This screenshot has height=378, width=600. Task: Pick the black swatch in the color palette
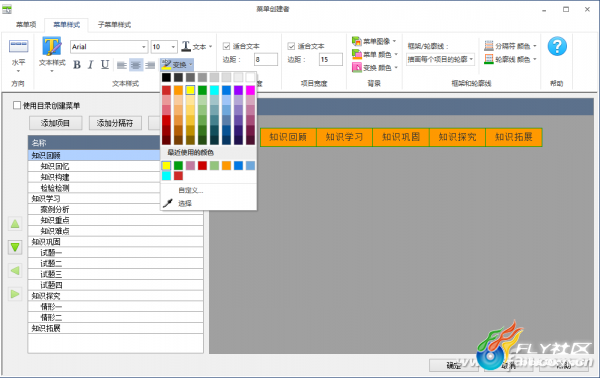point(166,78)
